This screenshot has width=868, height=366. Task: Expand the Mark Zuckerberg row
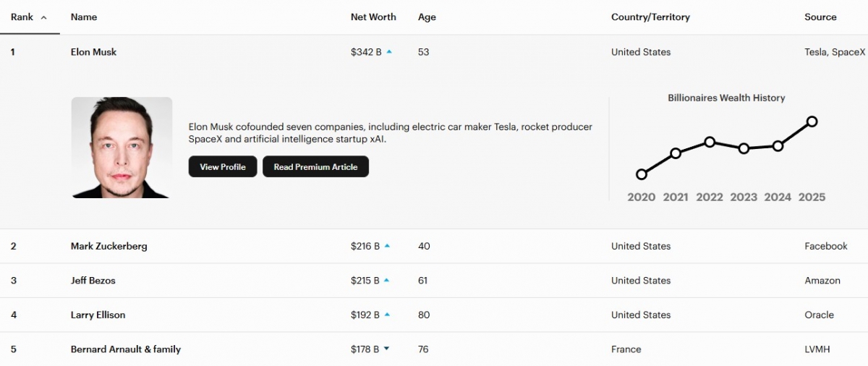(109, 246)
